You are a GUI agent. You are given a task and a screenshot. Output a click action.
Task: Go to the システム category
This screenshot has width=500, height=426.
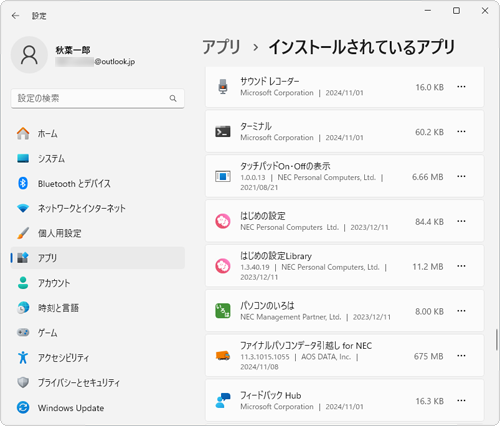[98, 158]
